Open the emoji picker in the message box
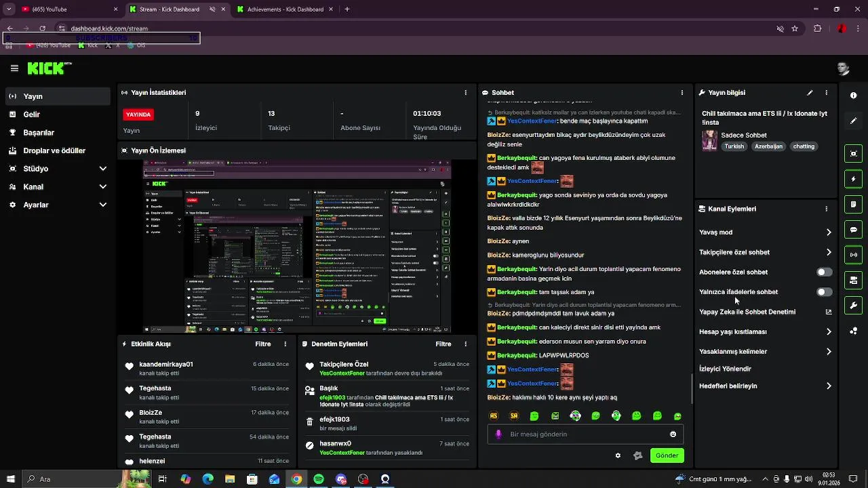868x488 pixels. pyautogui.click(x=673, y=434)
